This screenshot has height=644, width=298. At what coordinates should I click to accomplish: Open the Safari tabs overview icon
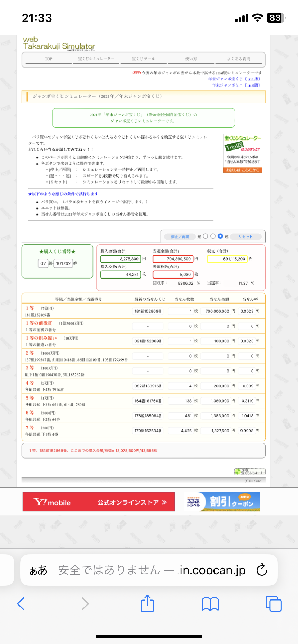[x=274, y=603]
